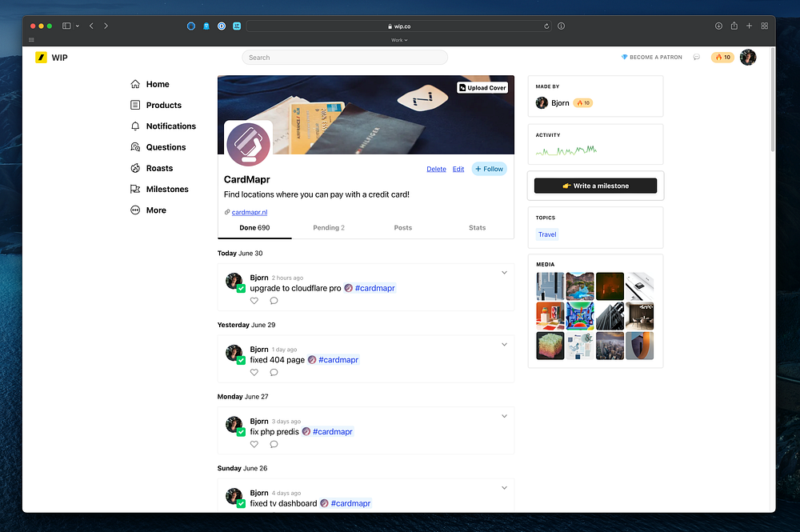This screenshot has height=532, width=800.
Task: Toggle Safari sidebar button
Action: [66, 26]
